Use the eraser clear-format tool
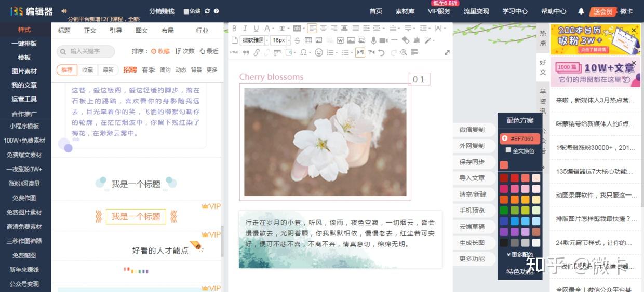 pos(406,40)
